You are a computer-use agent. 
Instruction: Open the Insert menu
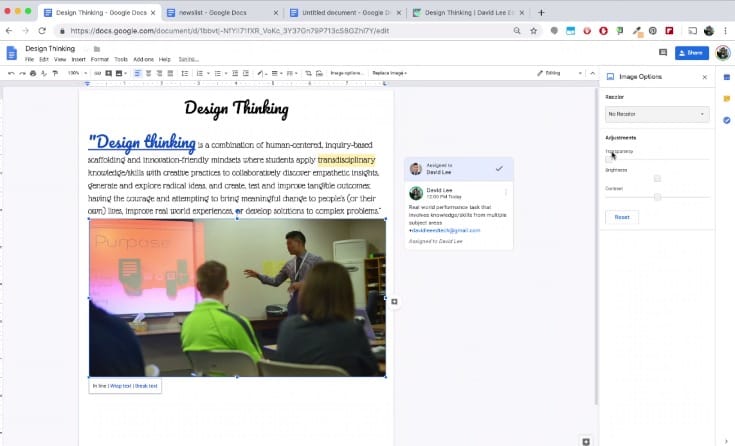click(77, 59)
